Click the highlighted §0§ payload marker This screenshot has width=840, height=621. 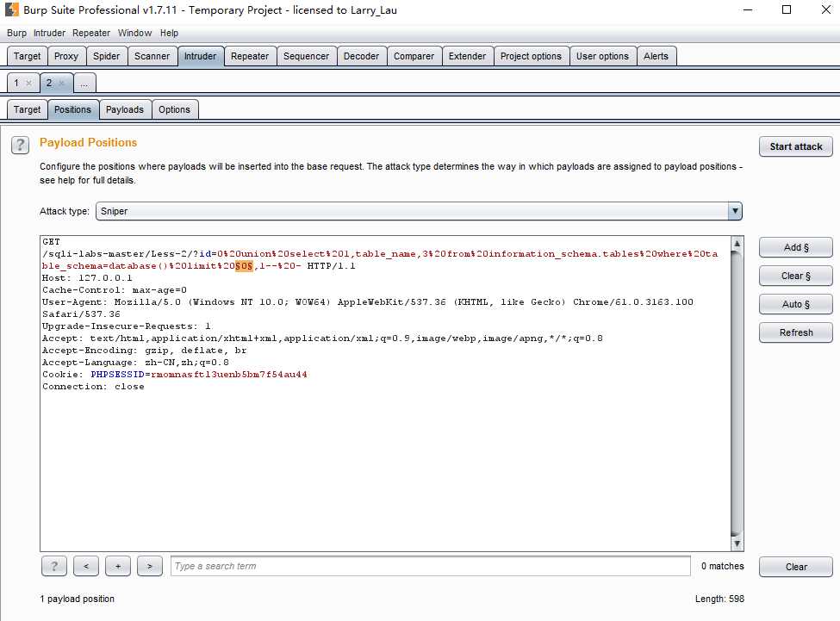click(245, 266)
